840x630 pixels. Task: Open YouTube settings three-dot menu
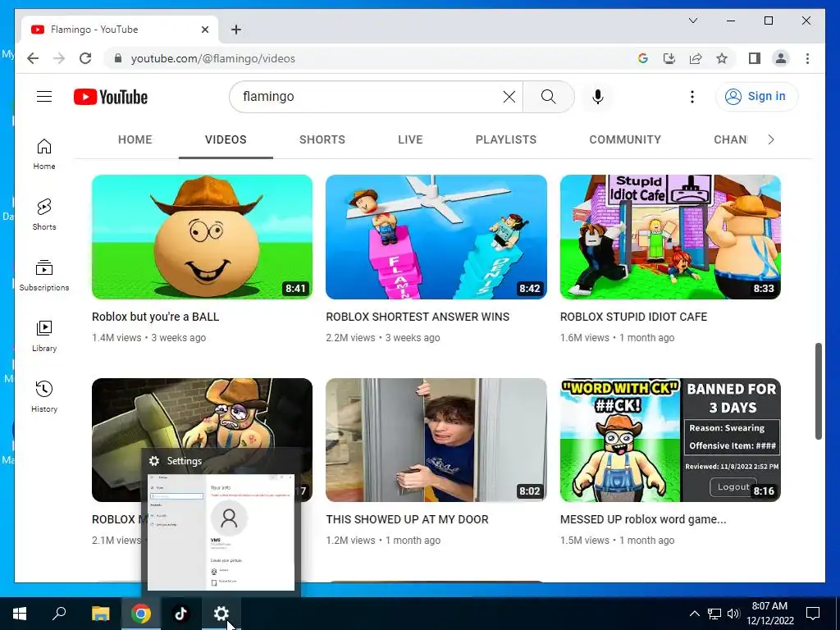692,97
